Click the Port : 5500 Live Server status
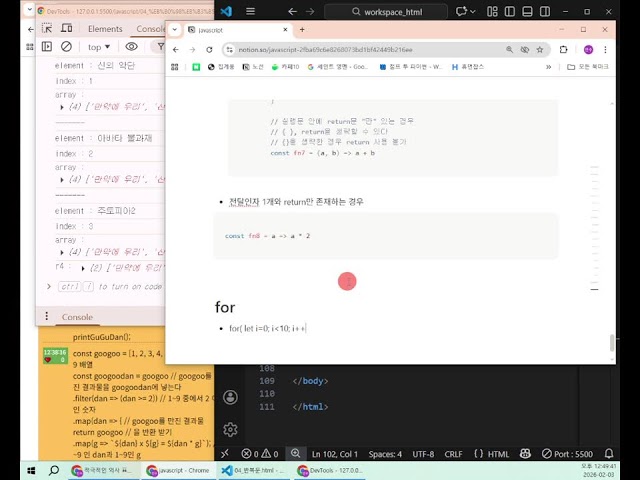This screenshot has height=480, width=640. (567, 454)
